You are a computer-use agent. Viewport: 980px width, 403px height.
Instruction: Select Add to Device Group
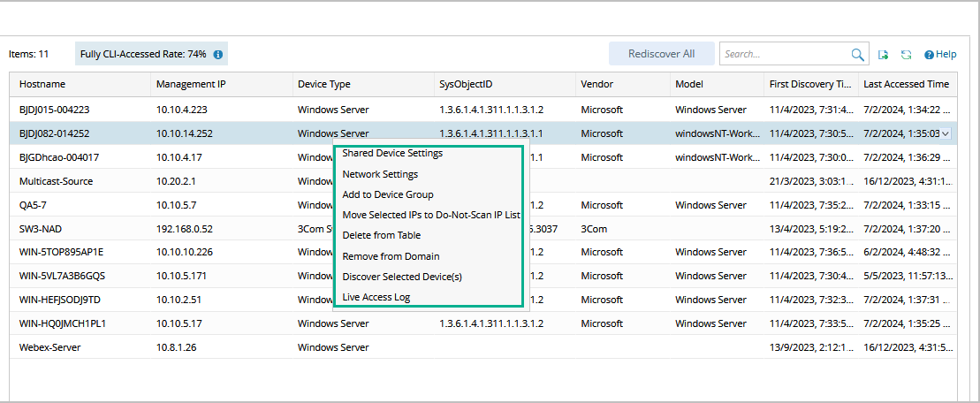pos(388,194)
